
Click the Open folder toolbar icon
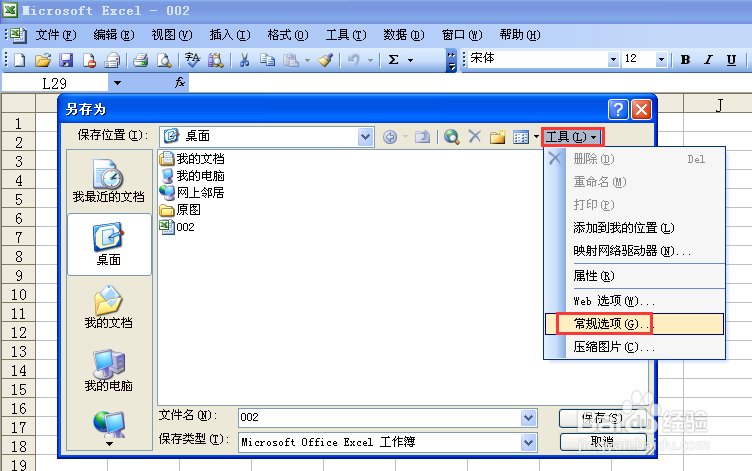tap(43, 60)
